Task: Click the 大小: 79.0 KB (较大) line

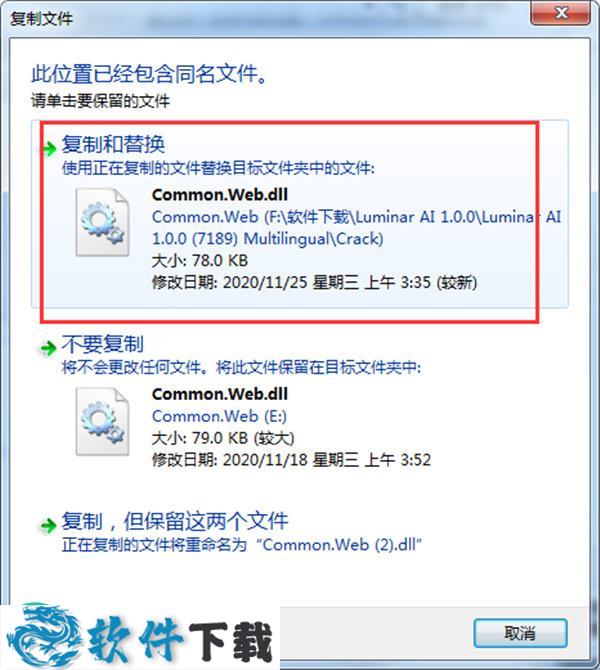Action: pos(223,438)
